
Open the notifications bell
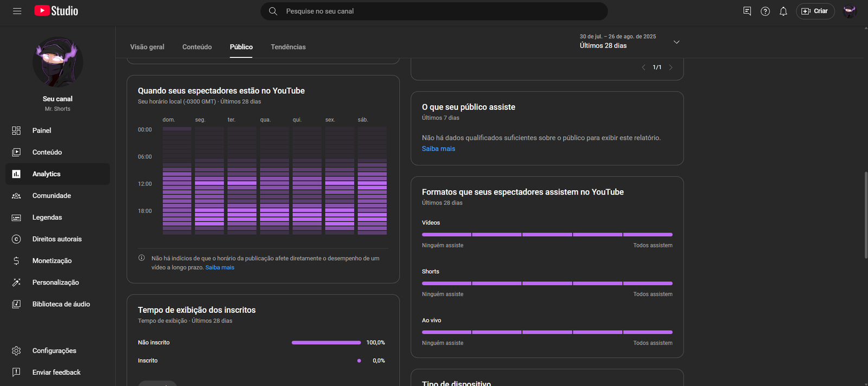[x=783, y=11]
